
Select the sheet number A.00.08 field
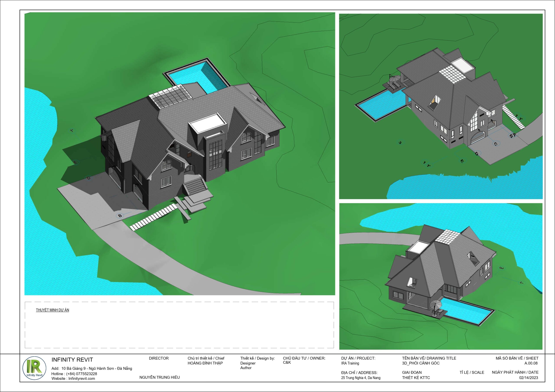(531, 363)
